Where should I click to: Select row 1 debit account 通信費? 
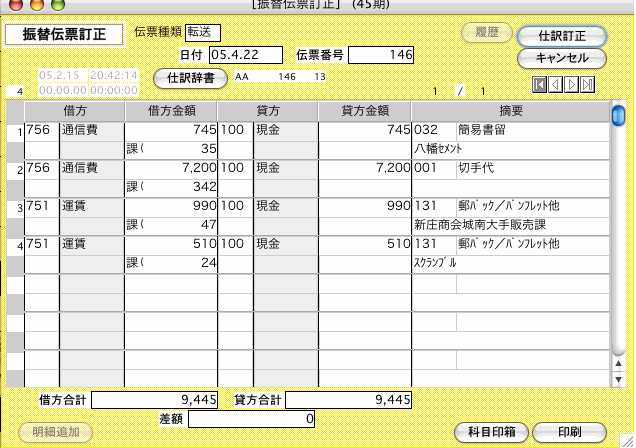90,130
